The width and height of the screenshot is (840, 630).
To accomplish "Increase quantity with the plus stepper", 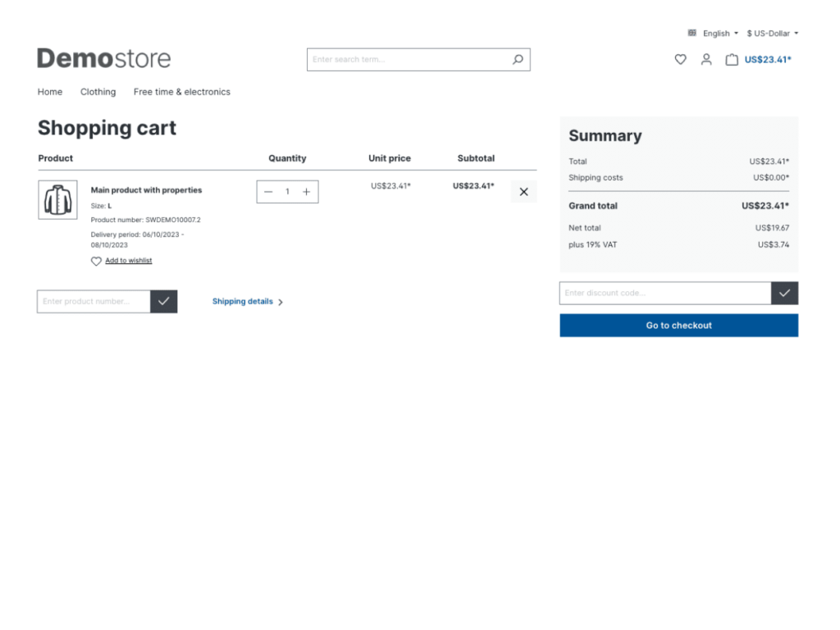I will tap(306, 191).
